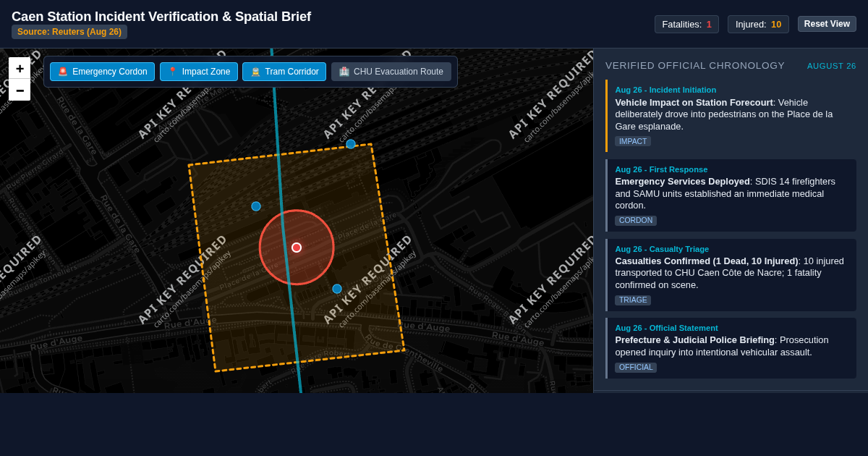Open the Official Statement timeline entry
The height and width of the screenshot is (456, 868).
click(x=731, y=348)
